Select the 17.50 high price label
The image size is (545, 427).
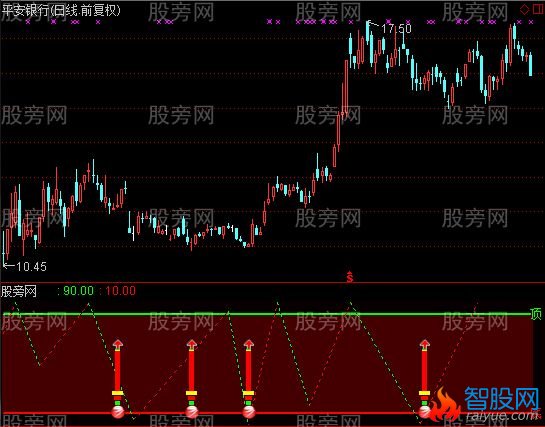(396, 29)
